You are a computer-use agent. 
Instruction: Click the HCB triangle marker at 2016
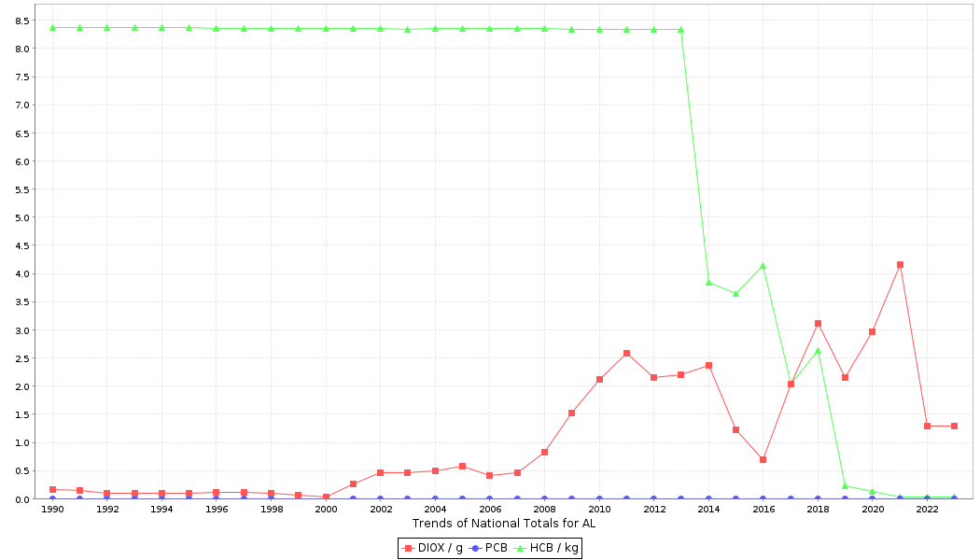(x=763, y=265)
